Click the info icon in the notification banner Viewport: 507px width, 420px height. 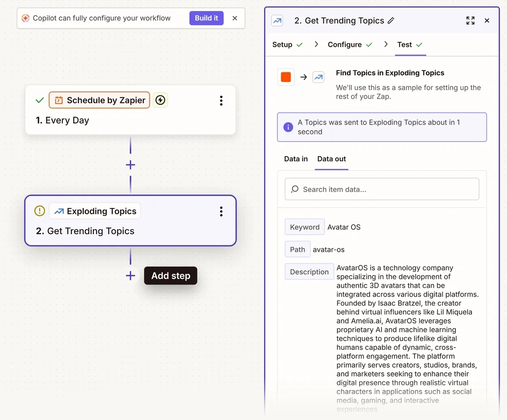pyautogui.click(x=288, y=127)
